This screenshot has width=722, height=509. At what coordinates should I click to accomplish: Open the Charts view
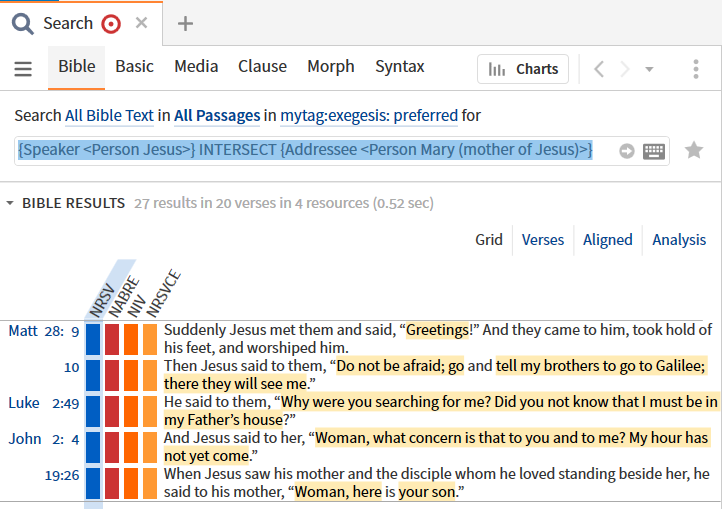[x=523, y=69]
